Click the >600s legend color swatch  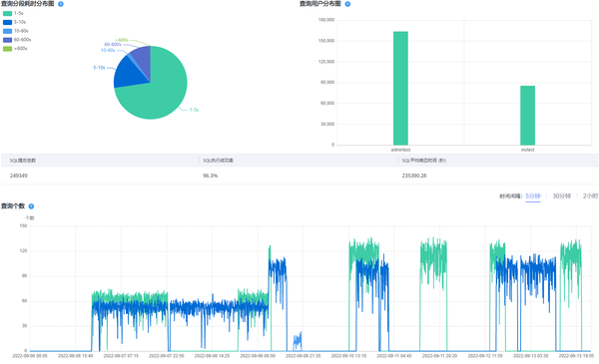[x=7, y=49]
